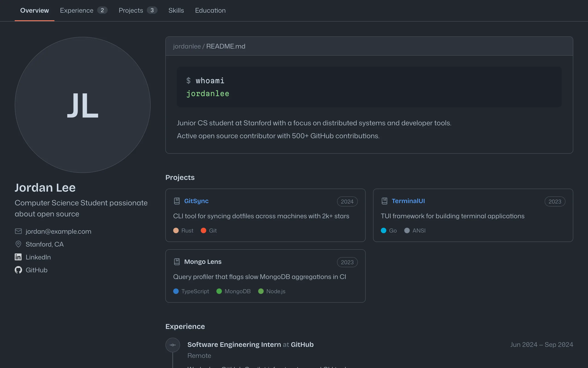
Task: Click Software Engineering Intern title
Action: coord(234,345)
